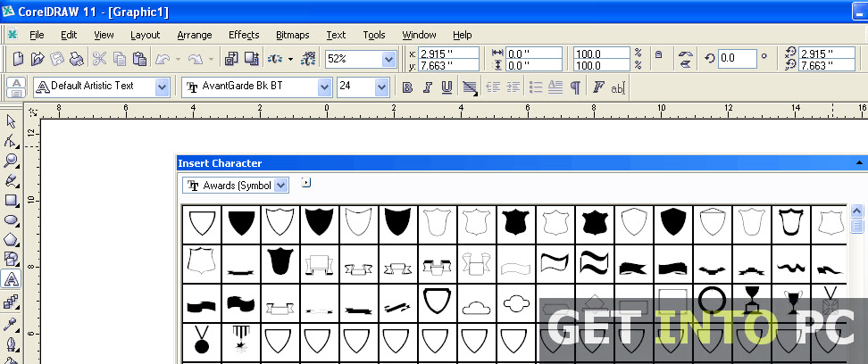Open the Application launcher icon

click(x=275, y=59)
